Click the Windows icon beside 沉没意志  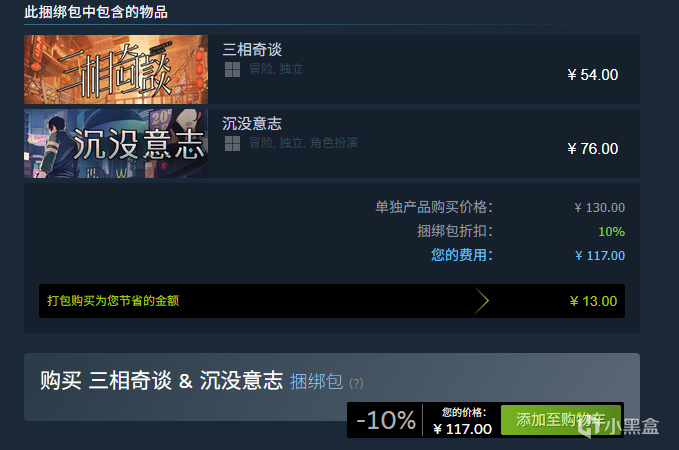232,143
